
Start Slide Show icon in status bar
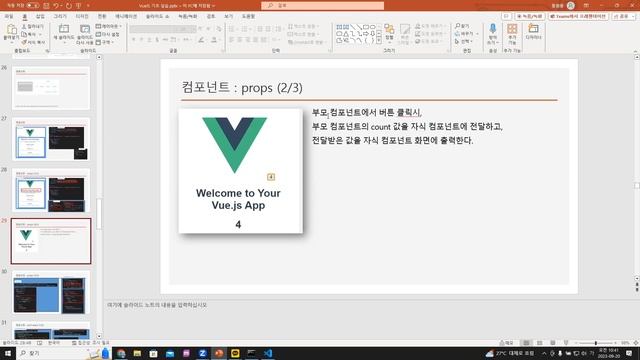click(566, 343)
